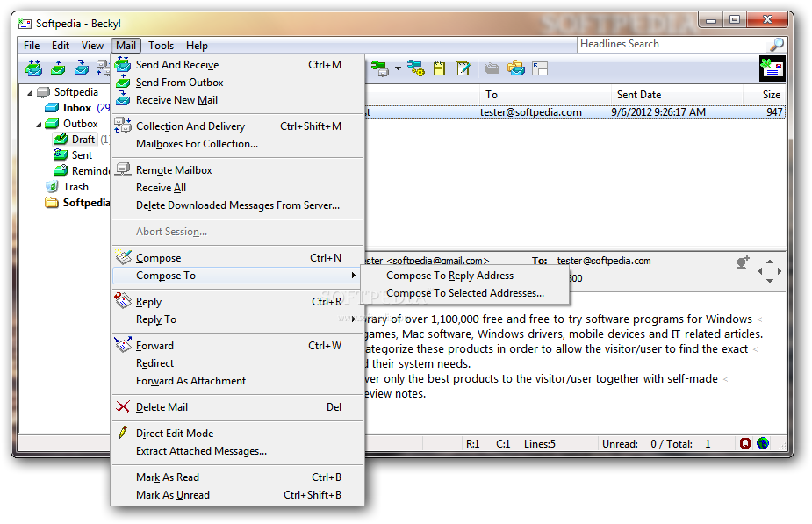Select Delete Downloaded Messages From Server...
This screenshot has height=524, width=812.
point(237,205)
